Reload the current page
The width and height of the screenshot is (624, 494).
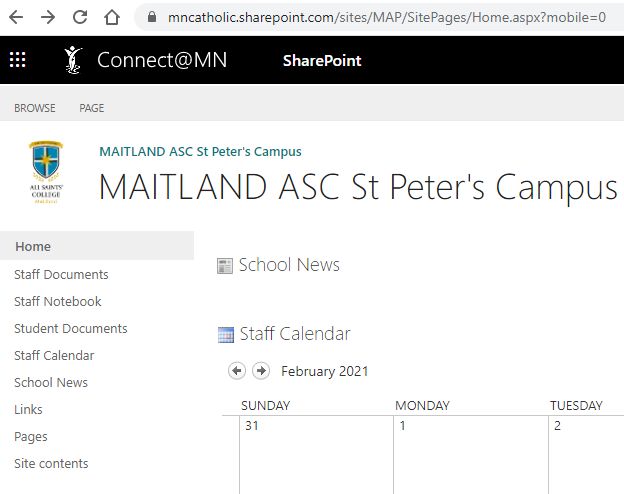coord(80,17)
